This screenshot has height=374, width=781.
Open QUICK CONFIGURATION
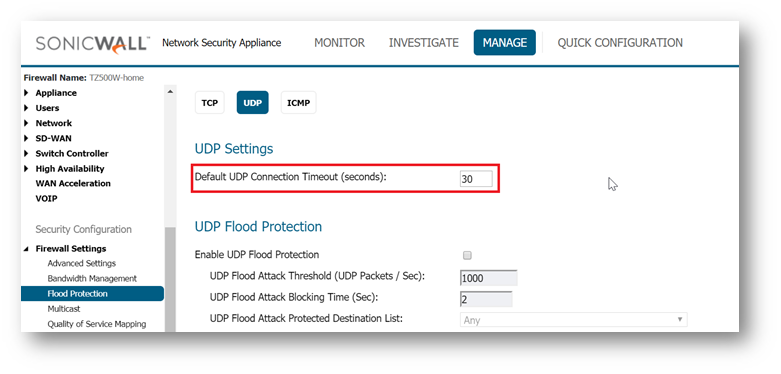(x=620, y=43)
